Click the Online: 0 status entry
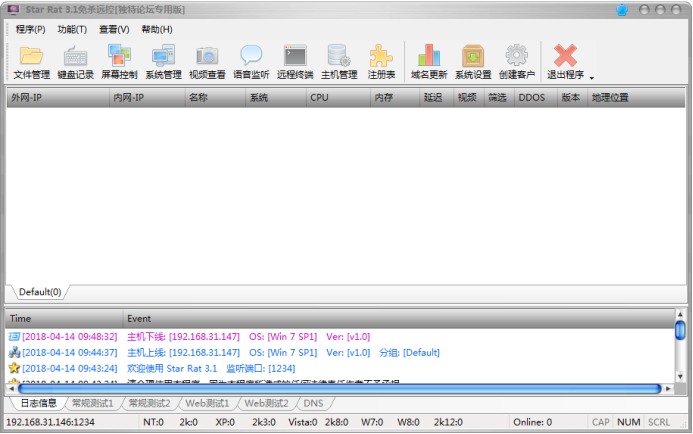This screenshot has height=434, width=693. (x=533, y=422)
